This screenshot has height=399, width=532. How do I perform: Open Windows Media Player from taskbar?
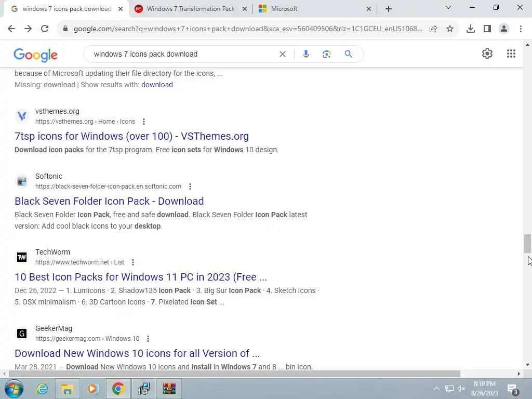click(92, 389)
